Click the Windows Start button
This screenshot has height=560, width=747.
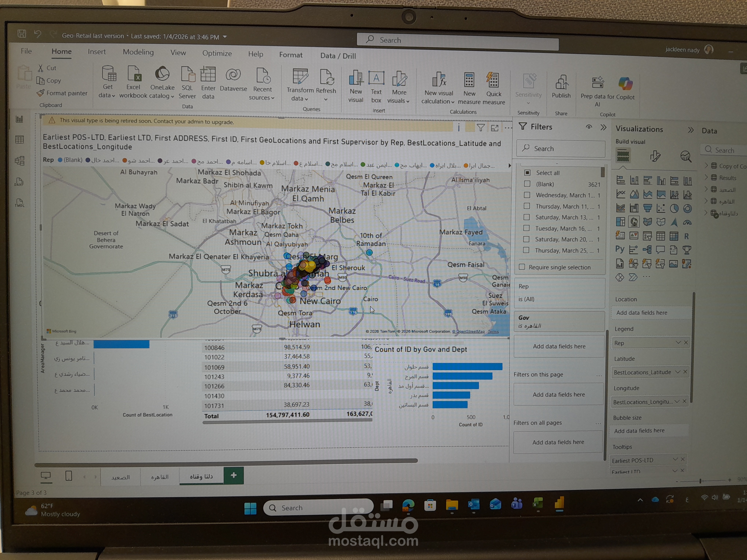pos(250,508)
